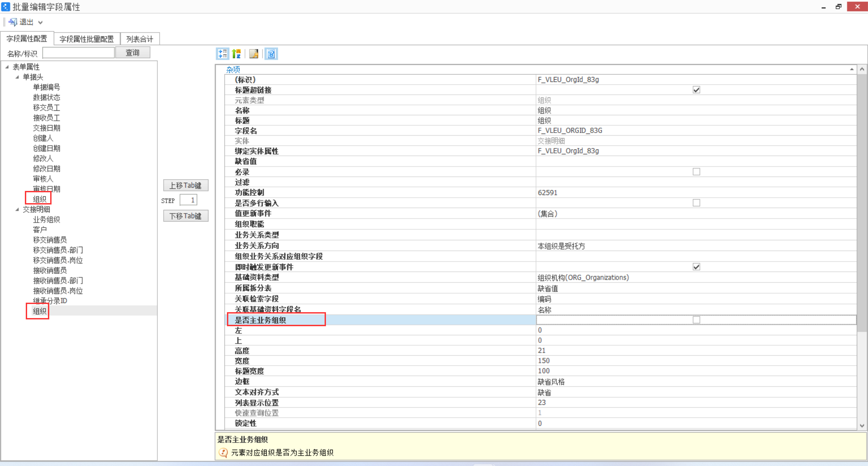Select 修改人 tree item
Screen dimensions: 868x466
43,158
